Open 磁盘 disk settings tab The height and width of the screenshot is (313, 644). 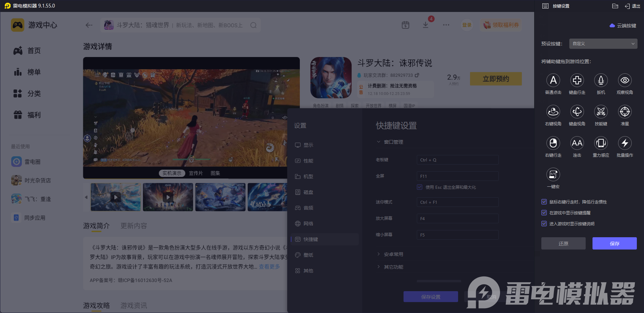(x=325, y=192)
